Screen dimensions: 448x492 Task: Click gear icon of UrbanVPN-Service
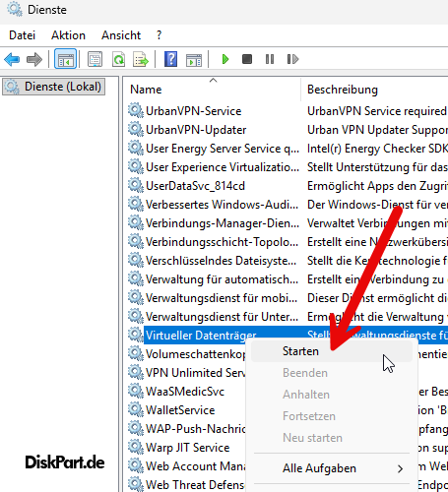click(136, 110)
